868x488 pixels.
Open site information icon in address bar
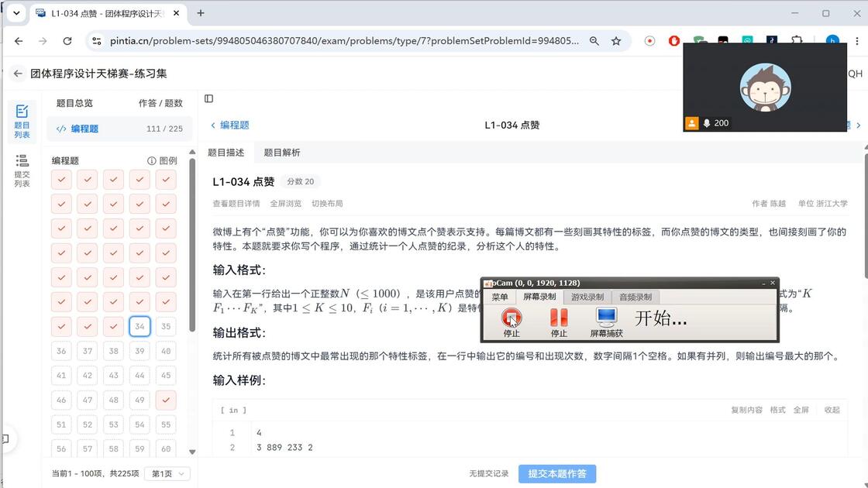pos(97,41)
